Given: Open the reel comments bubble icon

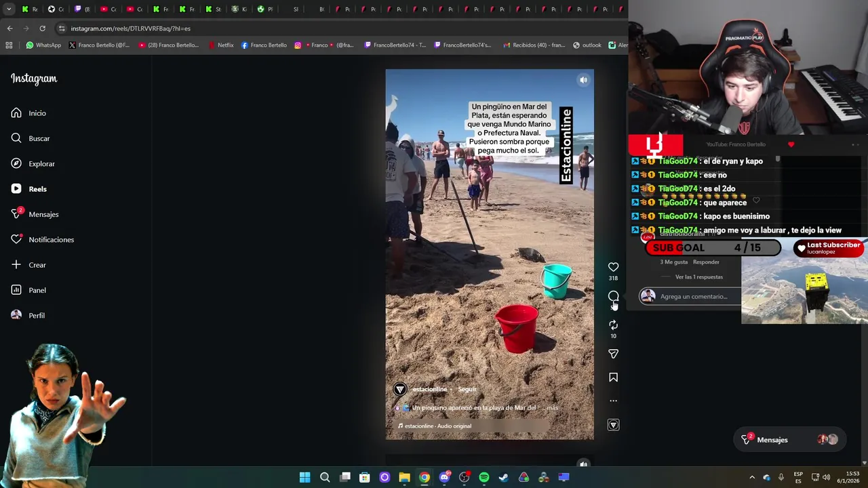Looking at the screenshot, I should [x=613, y=296].
